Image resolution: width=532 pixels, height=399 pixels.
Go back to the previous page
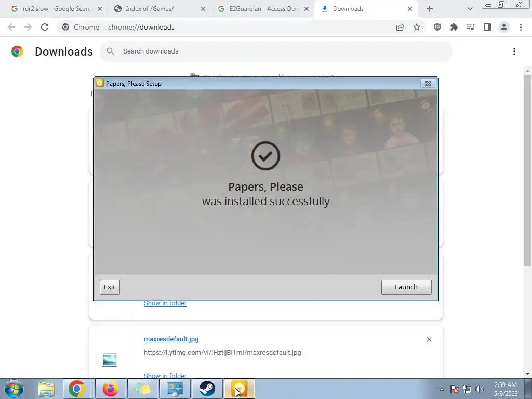[11, 27]
